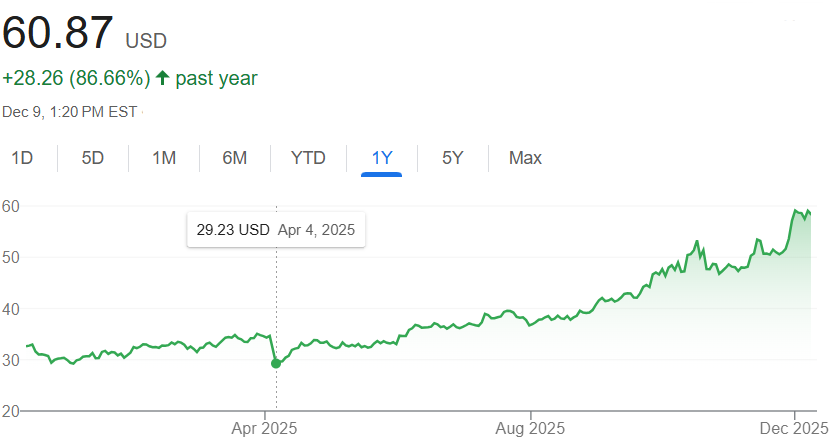Select the 5D range tab
The image size is (832, 440).
[x=93, y=158]
